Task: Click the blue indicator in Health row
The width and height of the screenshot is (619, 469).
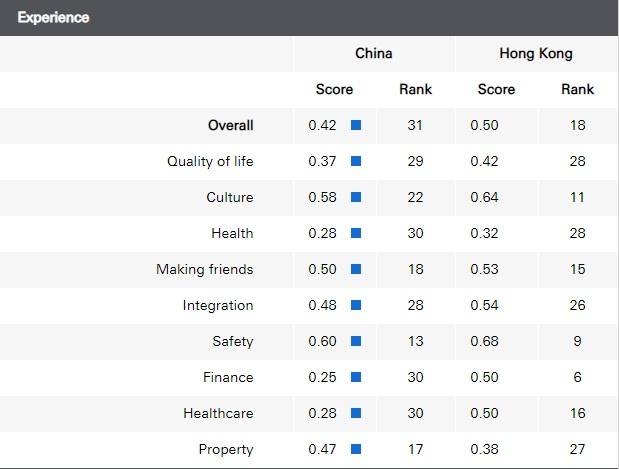Action: tap(356, 234)
